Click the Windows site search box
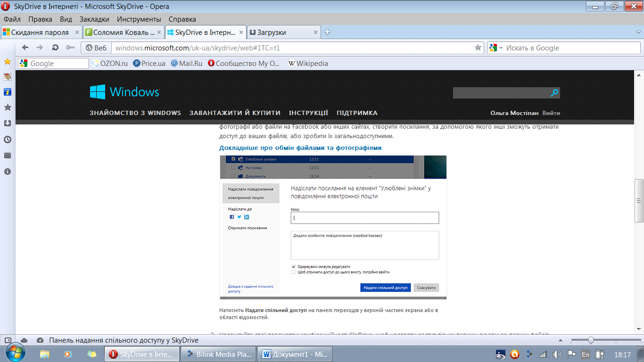 point(501,93)
